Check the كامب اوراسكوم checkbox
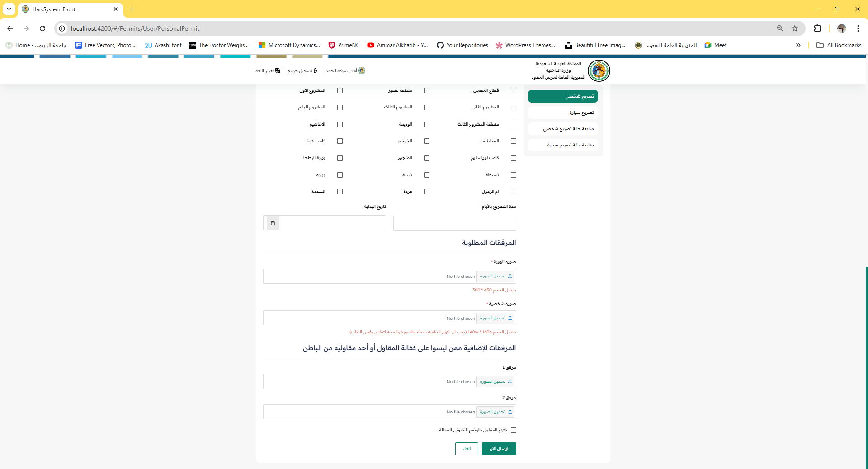 (x=514, y=158)
